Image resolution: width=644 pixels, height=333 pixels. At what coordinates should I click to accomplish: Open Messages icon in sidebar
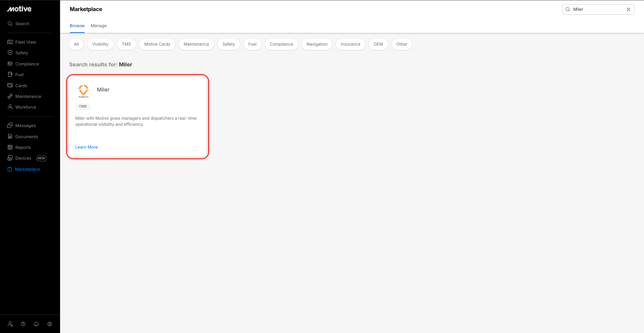click(10, 125)
